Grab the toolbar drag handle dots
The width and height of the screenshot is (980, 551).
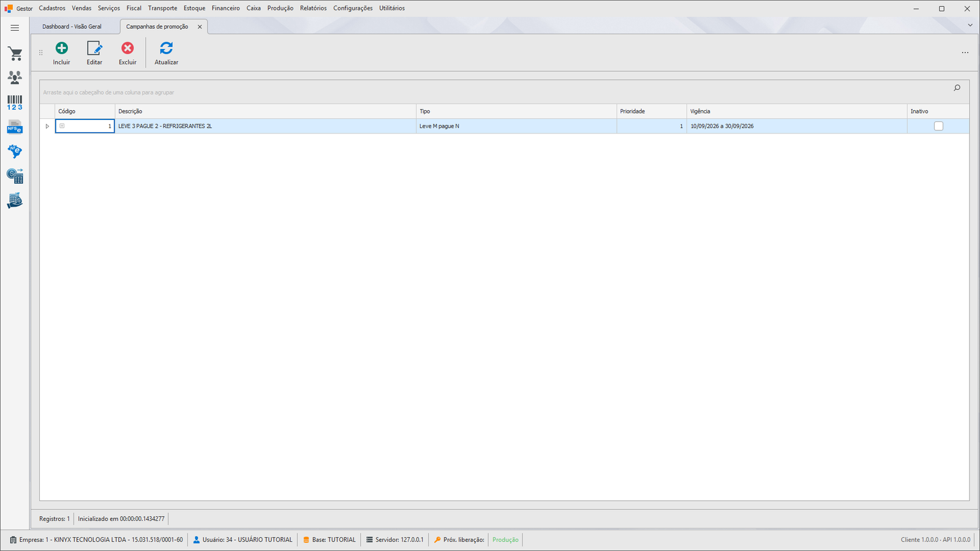click(41, 53)
